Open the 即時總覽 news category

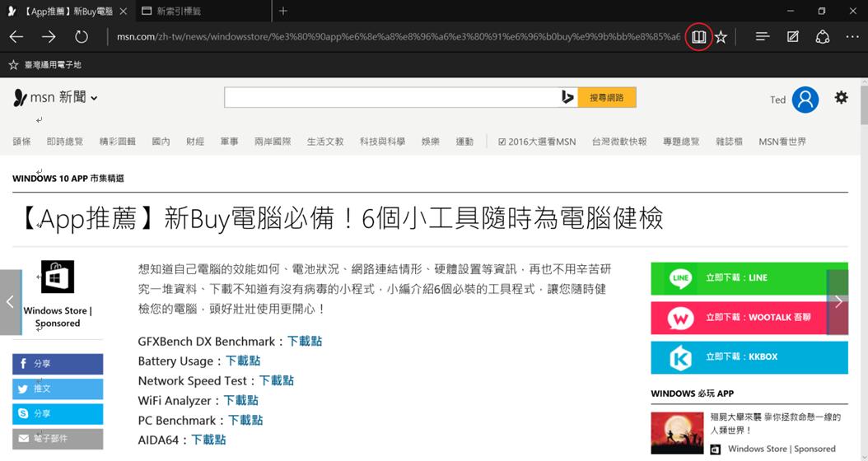(x=65, y=142)
